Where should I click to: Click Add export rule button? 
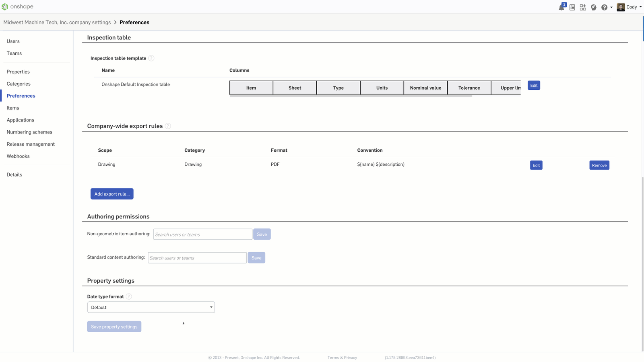[x=112, y=194]
